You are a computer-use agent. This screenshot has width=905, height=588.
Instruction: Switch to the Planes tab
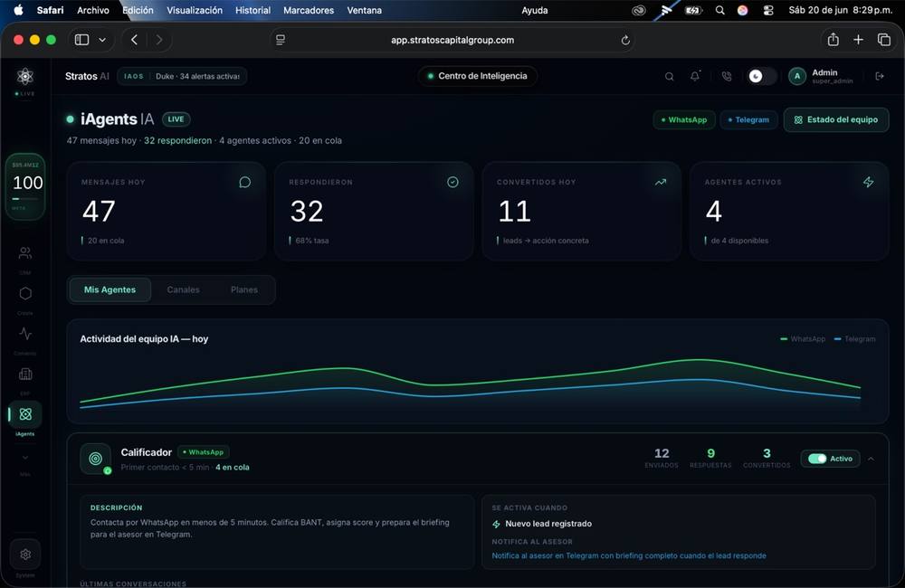click(x=244, y=289)
